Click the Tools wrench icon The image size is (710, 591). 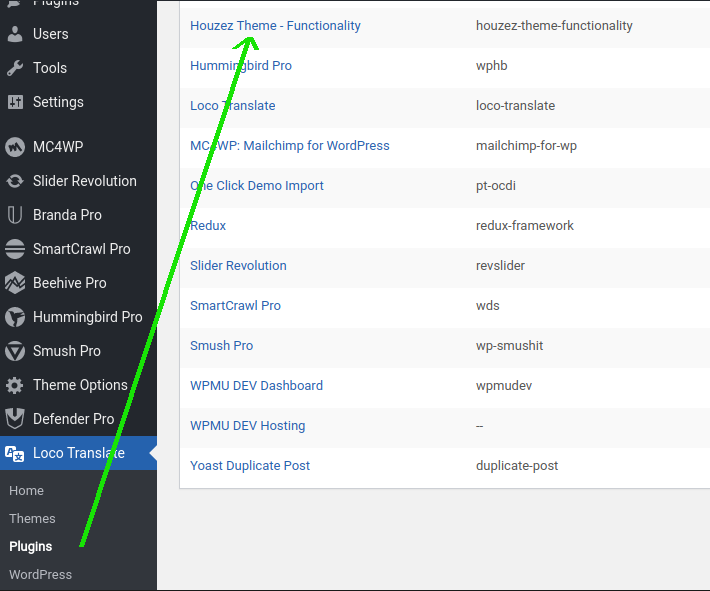point(15,68)
